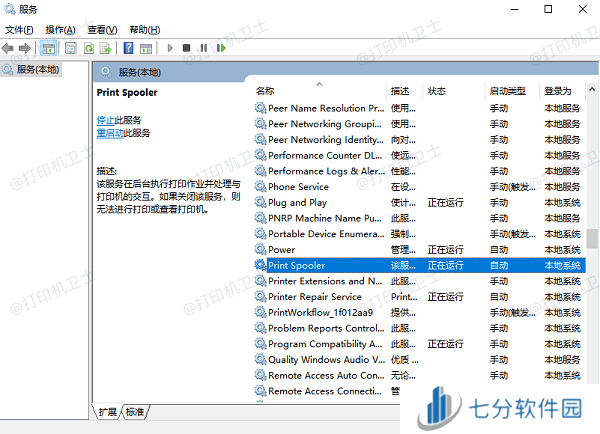The image size is (600, 434).
Task: Toggle the show/hide console tree icon
Action: pyautogui.click(x=48, y=48)
